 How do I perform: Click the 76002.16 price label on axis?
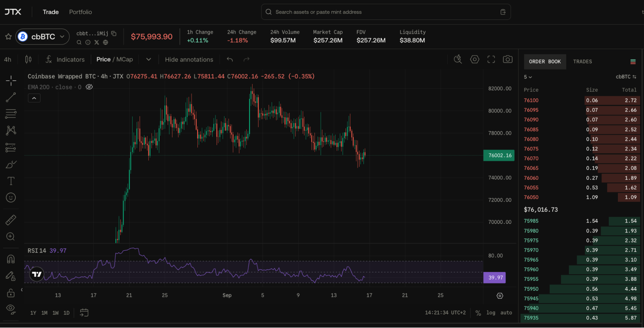coord(499,155)
